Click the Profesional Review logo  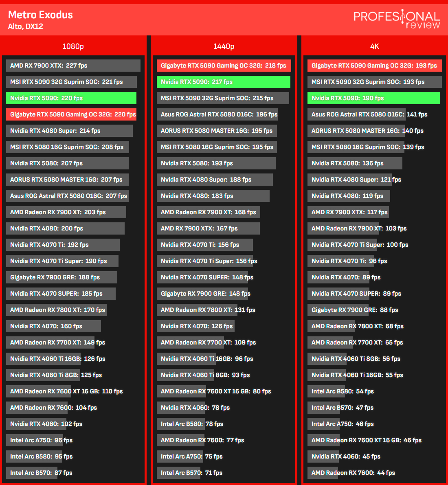tap(397, 19)
